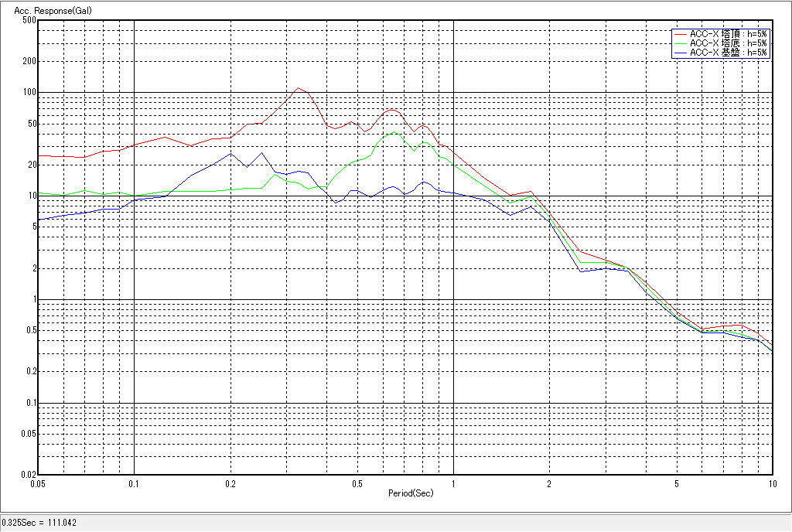792x532 pixels.
Task: Click the 0.1 label on the period axis
Action: pos(134,484)
